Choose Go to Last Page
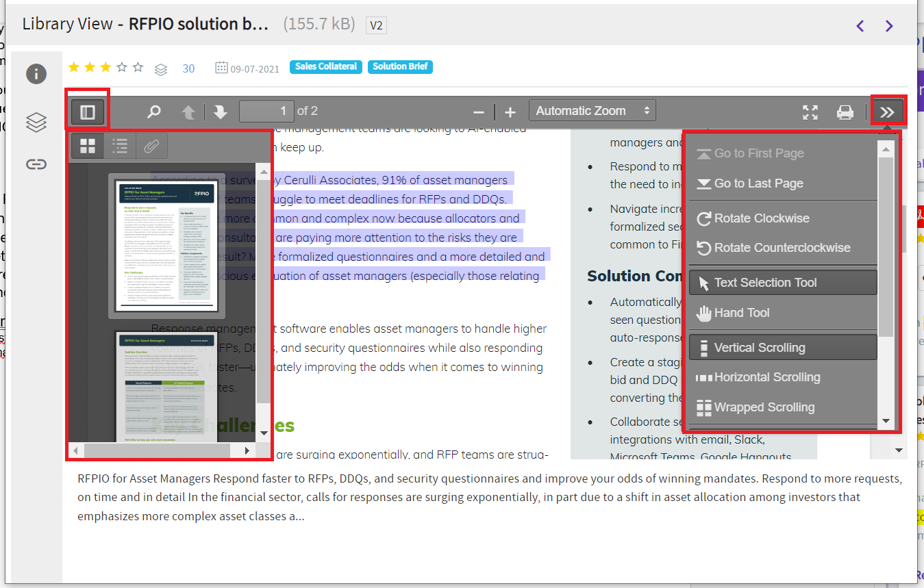The height and width of the screenshot is (588, 924). point(783,183)
